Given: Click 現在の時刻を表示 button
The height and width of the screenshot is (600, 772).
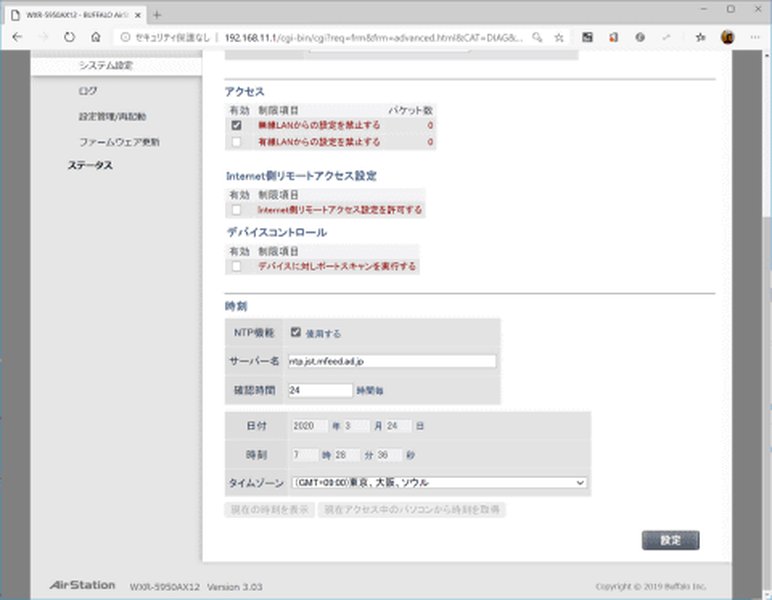Looking at the screenshot, I should [270, 509].
